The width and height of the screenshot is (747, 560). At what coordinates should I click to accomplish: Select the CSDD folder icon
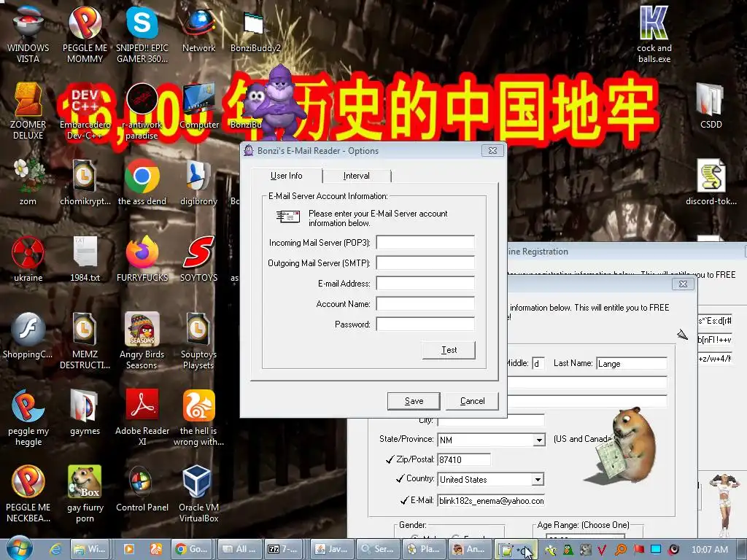pos(711,106)
